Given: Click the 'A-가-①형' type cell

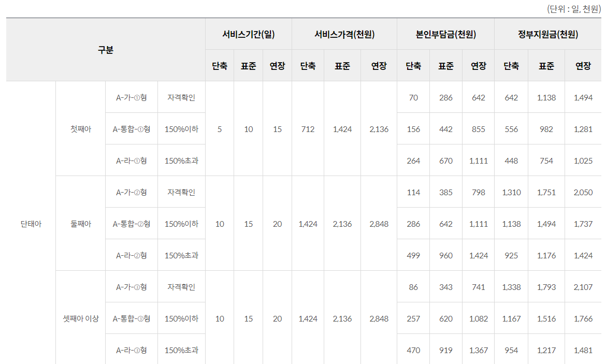Looking at the screenshot, I should tap(132, 97).
